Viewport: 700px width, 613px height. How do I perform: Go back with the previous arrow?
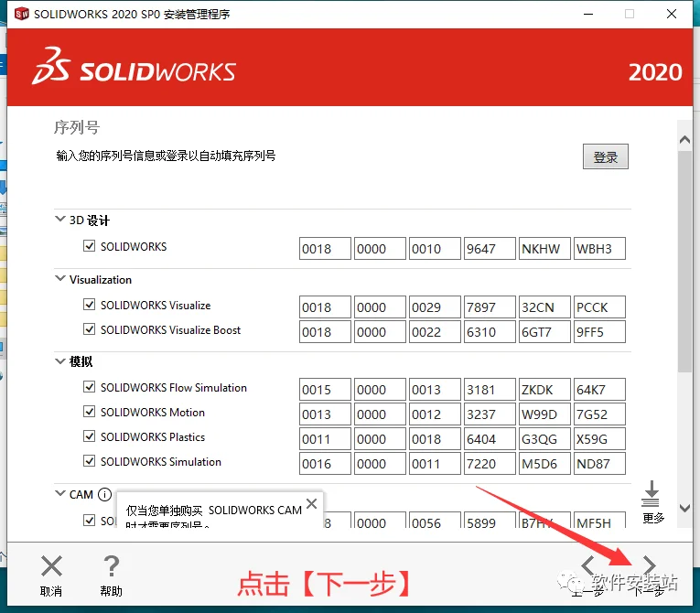coord(587,565)
